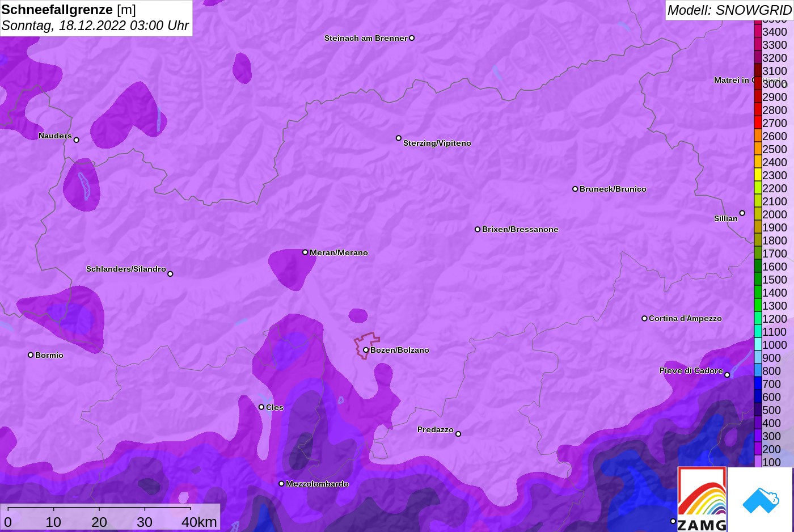Pick the blue 700 legend color swatch
Screen dimensions: 794x532
point(758,383)
